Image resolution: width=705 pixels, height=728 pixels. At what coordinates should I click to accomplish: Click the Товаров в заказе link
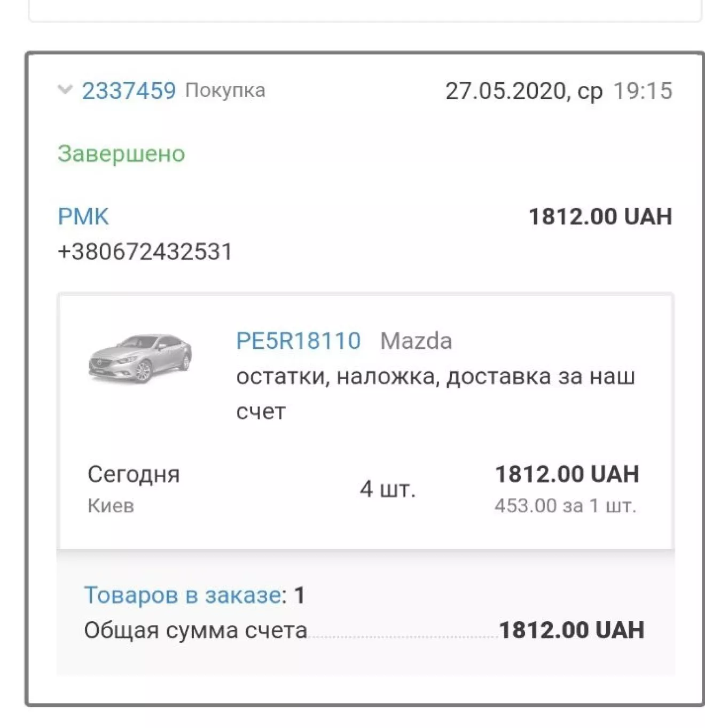point(183,595)
